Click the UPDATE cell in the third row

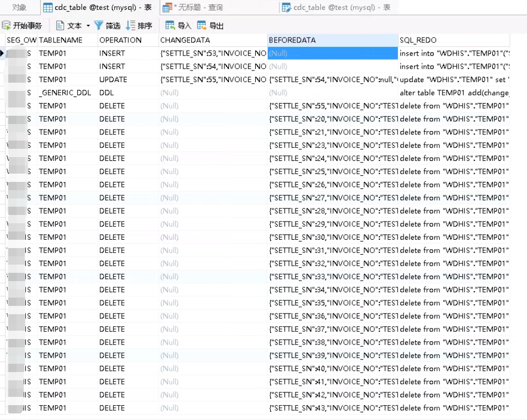coord(114,79)
